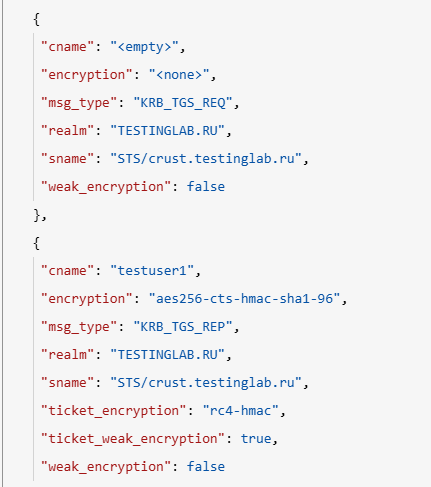Click the "ticket_encryption" key name
Screen dimensions: 431x487
coord(114,411)
